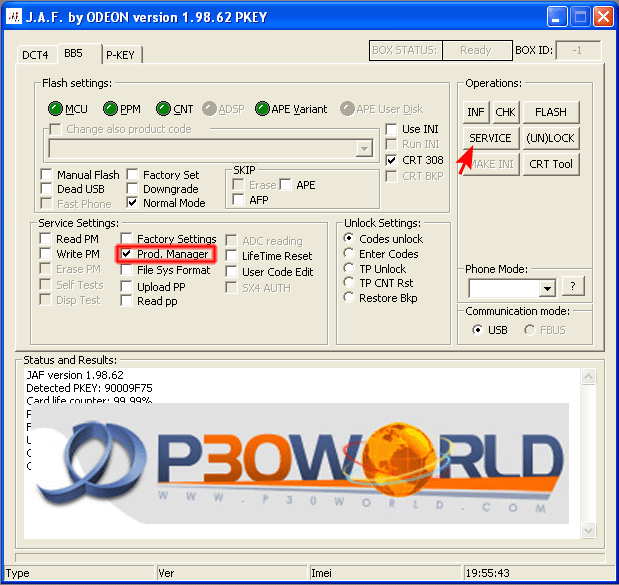Check the Upload PP option
The image size is (619, 585).
[126, 287]
